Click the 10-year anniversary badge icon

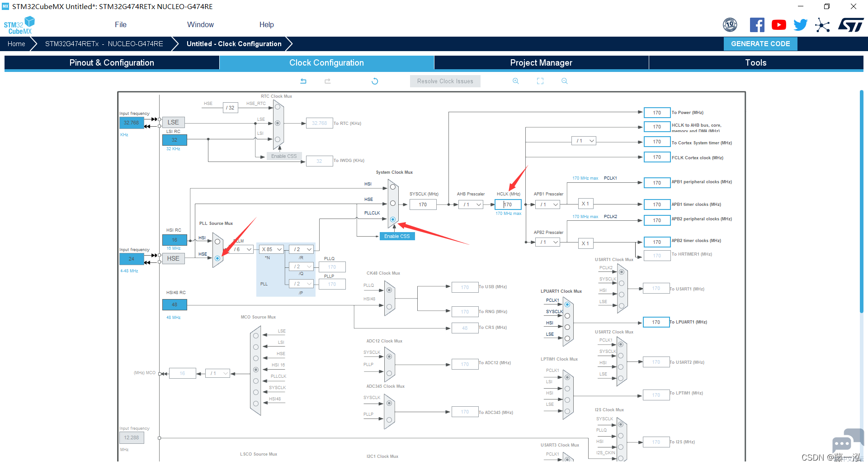pos(730,25)
